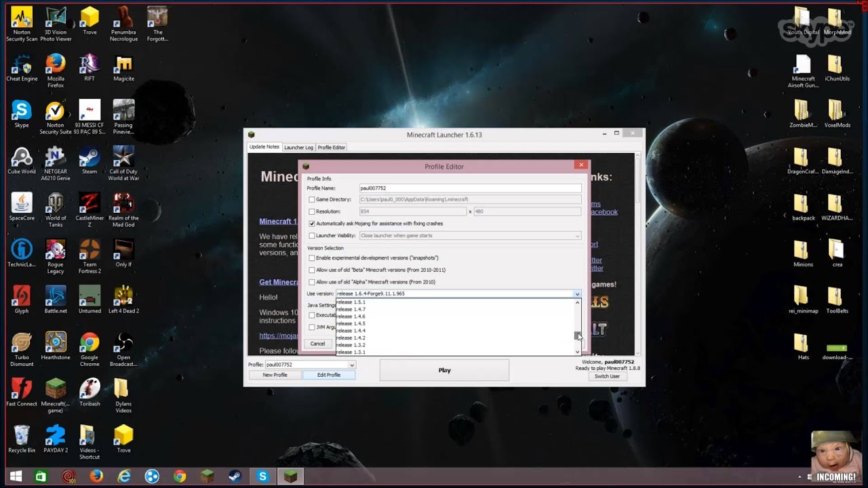The image size is (868, 488).
Task: Tick the Executable checkbox under Java Settings
Action: [x=312, y=315]
